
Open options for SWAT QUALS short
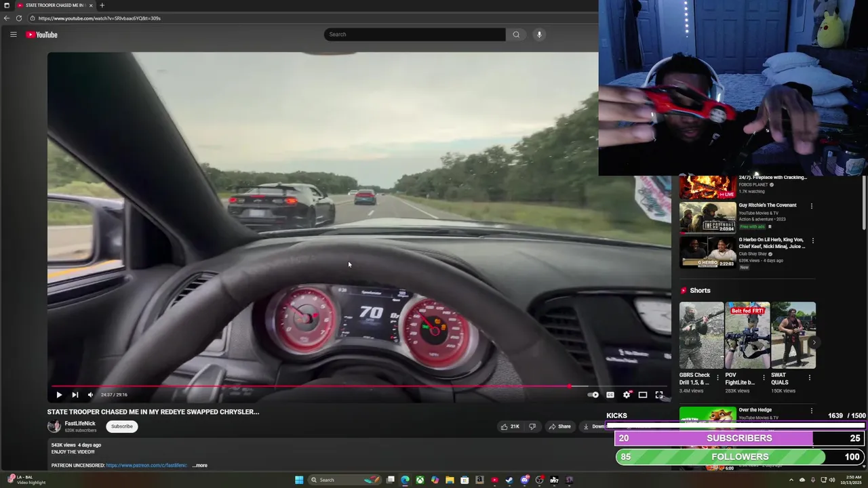coord(809,378)
